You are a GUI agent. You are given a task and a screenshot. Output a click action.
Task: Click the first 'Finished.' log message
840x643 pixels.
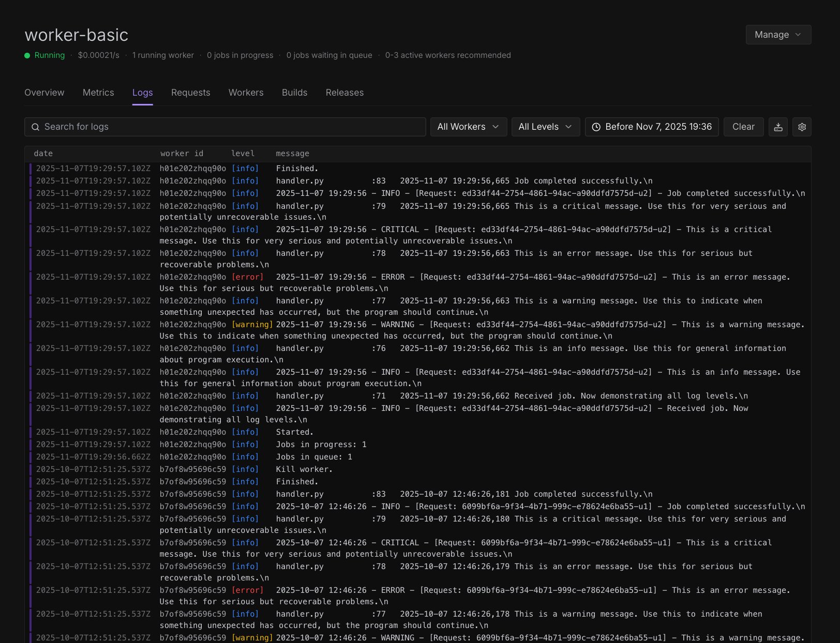coord(297,169)
